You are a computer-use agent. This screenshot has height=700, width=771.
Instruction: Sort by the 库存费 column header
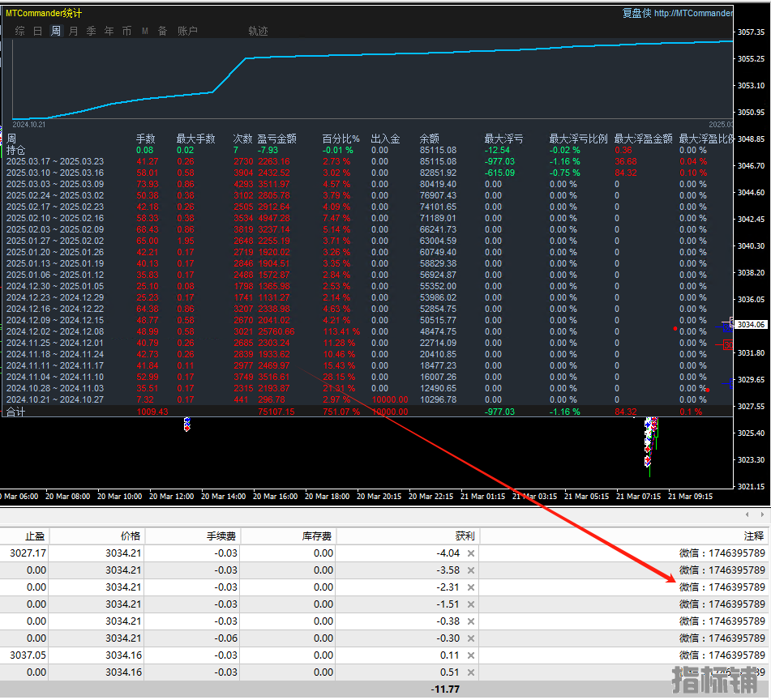tap(288, 536)
